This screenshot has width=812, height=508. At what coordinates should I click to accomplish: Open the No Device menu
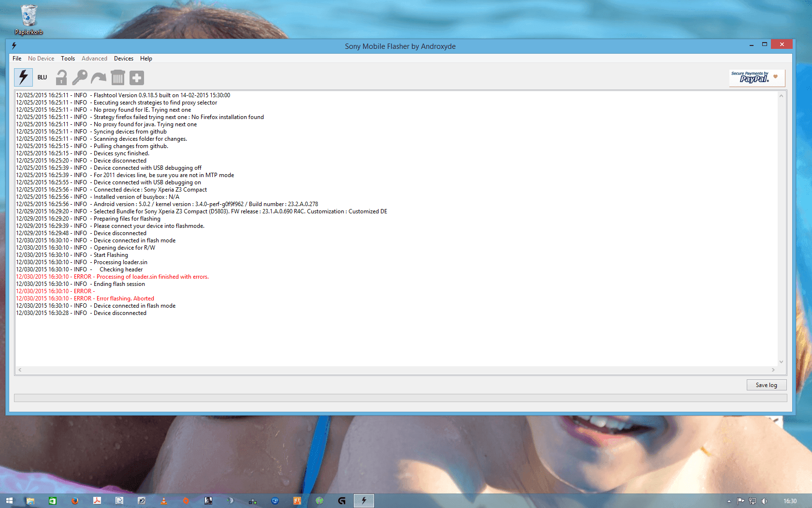[x=41, y=59]
